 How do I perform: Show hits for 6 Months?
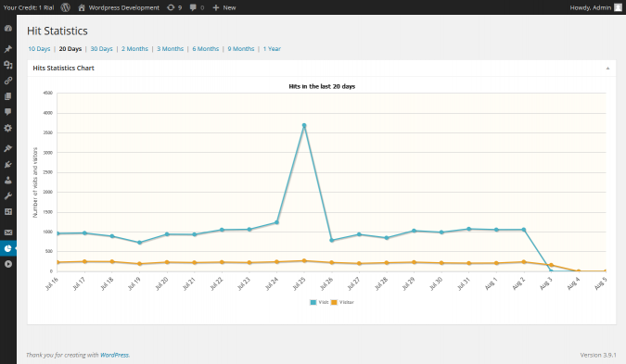(206, 49)
